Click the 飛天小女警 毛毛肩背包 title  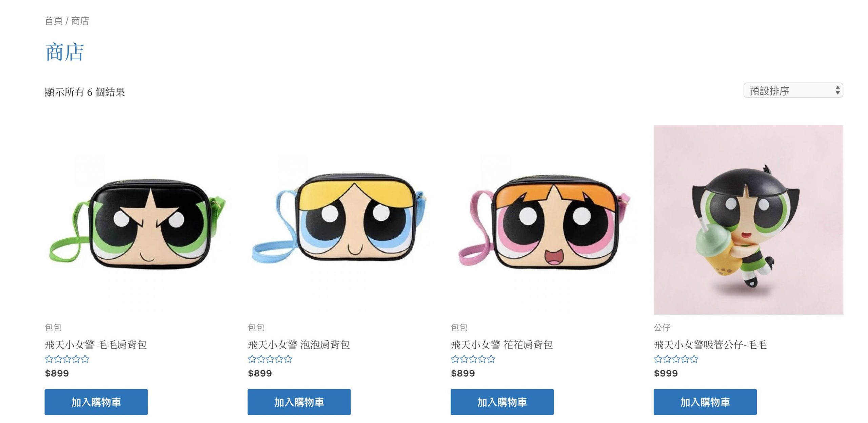tap(96, 345)
